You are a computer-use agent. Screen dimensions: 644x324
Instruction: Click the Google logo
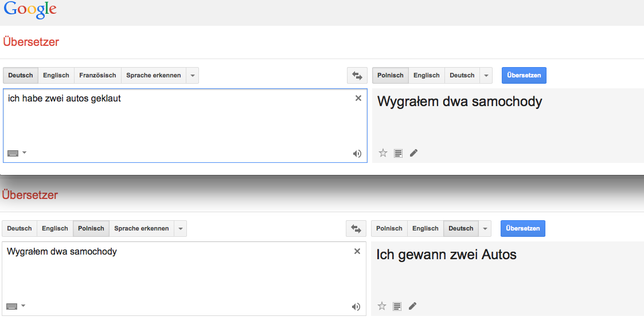tap(30, 10)
